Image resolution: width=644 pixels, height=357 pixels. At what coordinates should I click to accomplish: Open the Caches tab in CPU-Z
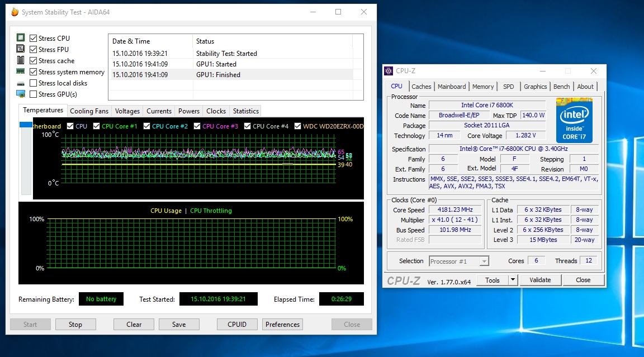422,87
